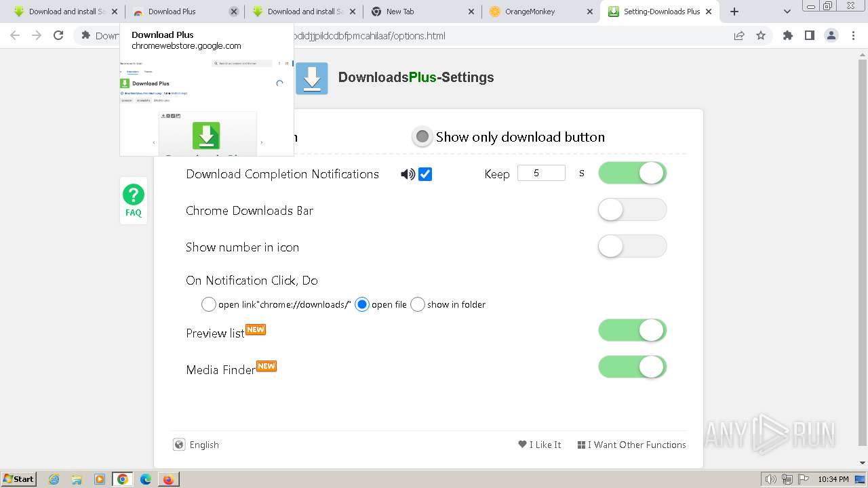The height and width of the screenshot is (488, 868).
Task: Uncheck the notification sound checkbox
Action: [425, 174]
